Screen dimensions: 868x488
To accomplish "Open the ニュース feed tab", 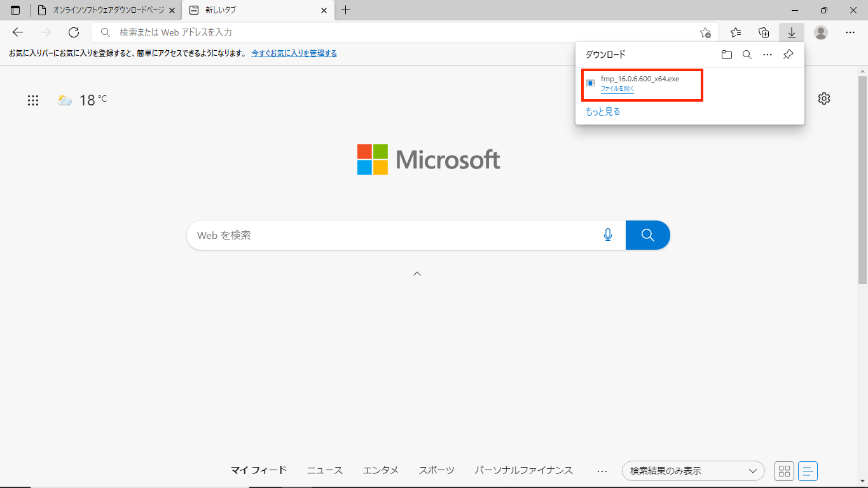I will coord(325,470).
